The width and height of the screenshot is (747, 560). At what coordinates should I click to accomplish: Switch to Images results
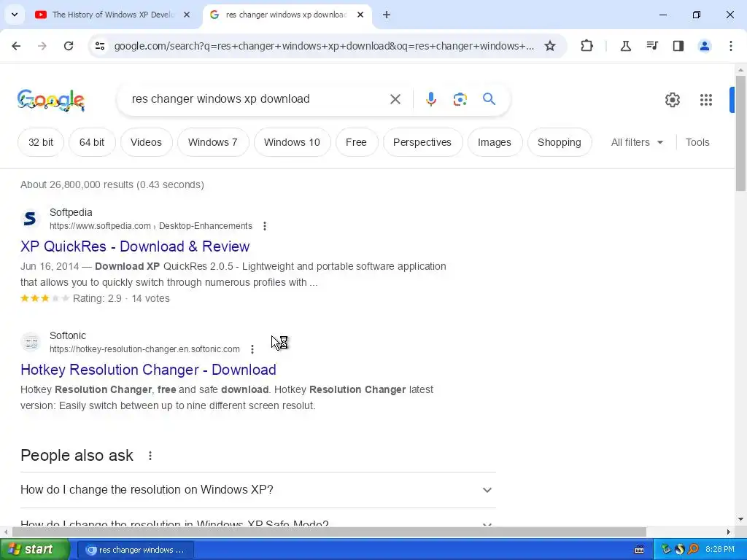(495, 142)
